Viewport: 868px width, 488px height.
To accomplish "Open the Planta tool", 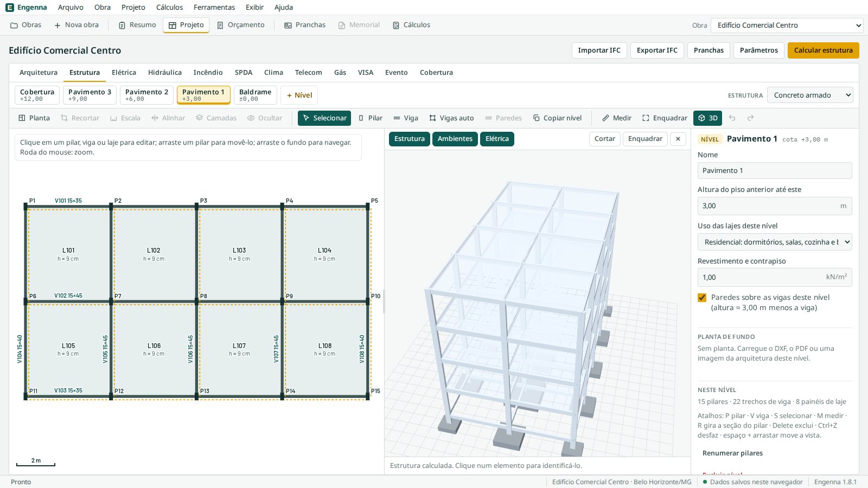I will pyautogui.click(x=34, y=118).
